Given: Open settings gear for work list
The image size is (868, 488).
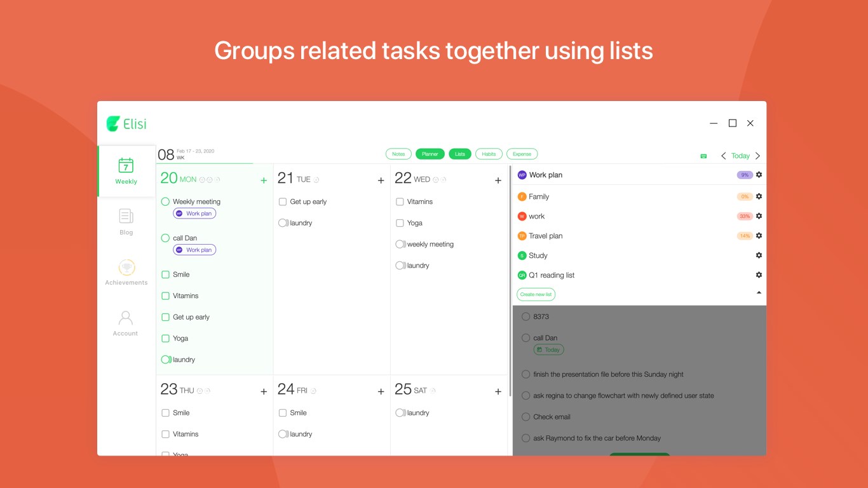Looking at the screenshot, I should (x=759, y=216).
